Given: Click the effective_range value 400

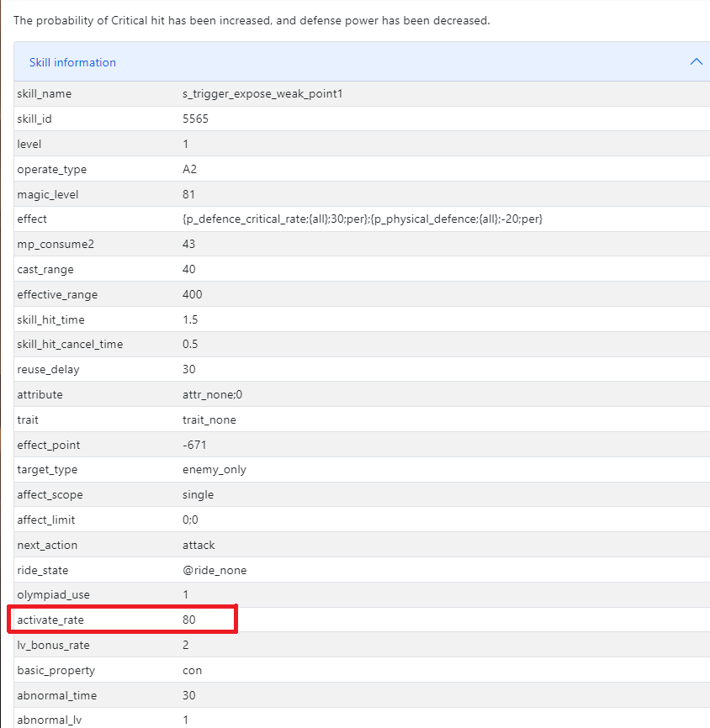Looking at the screenshot, I should point(192,295).
